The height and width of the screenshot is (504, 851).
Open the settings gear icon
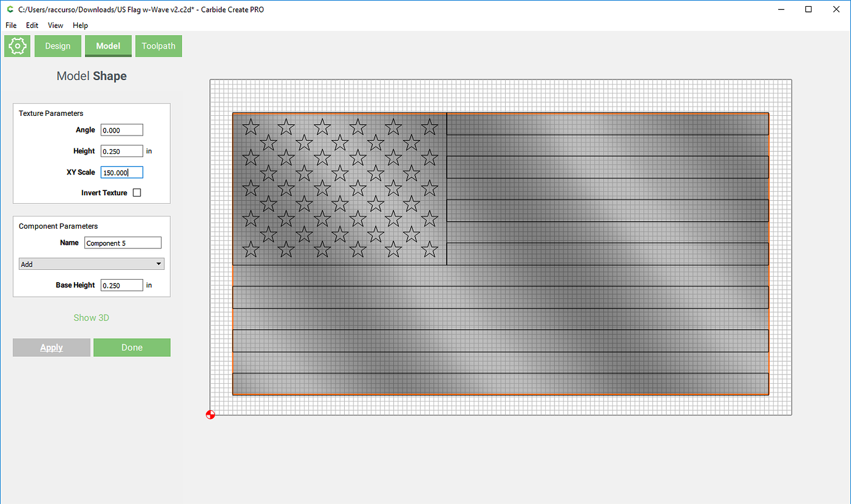17,46
